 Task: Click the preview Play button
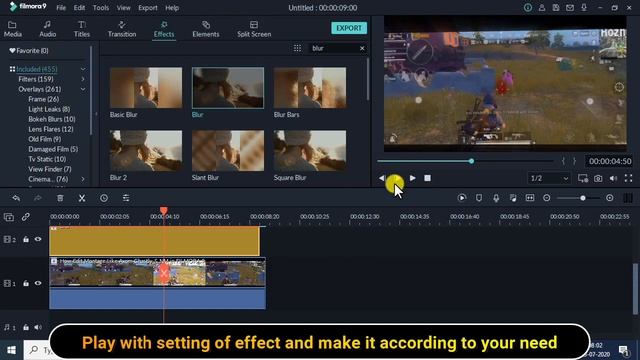[413, 178]
